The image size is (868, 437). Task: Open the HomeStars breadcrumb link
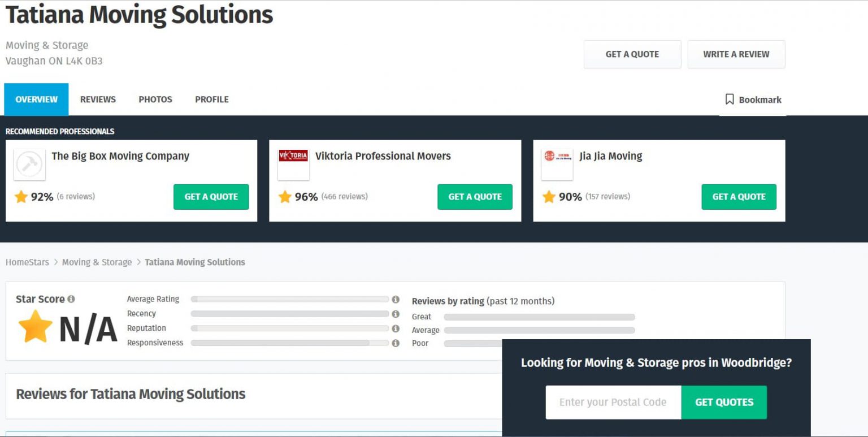(28, 262)
